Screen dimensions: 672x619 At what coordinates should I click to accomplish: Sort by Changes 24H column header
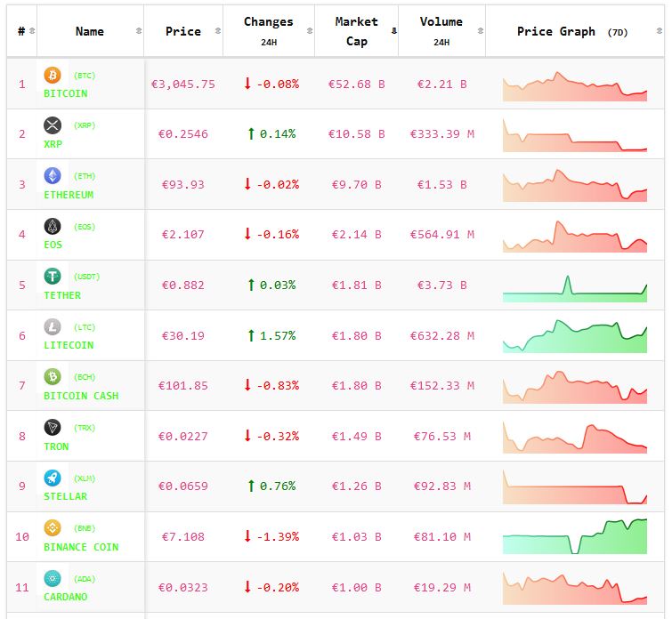click(x=268, y=31)
